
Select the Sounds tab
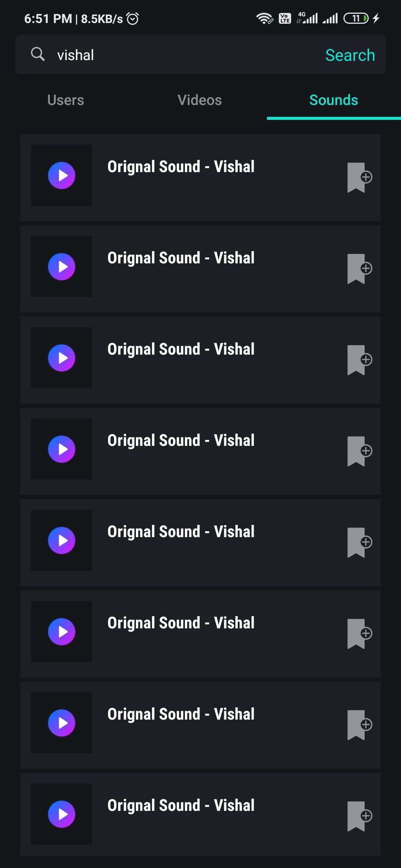(x=334, y=100)
